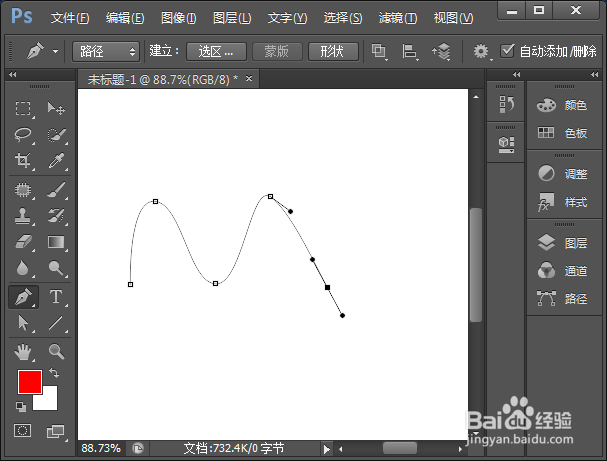Viewport: 607px width, 461px height.
Task: Click the 形状 button
Action: tap(333, 51)
